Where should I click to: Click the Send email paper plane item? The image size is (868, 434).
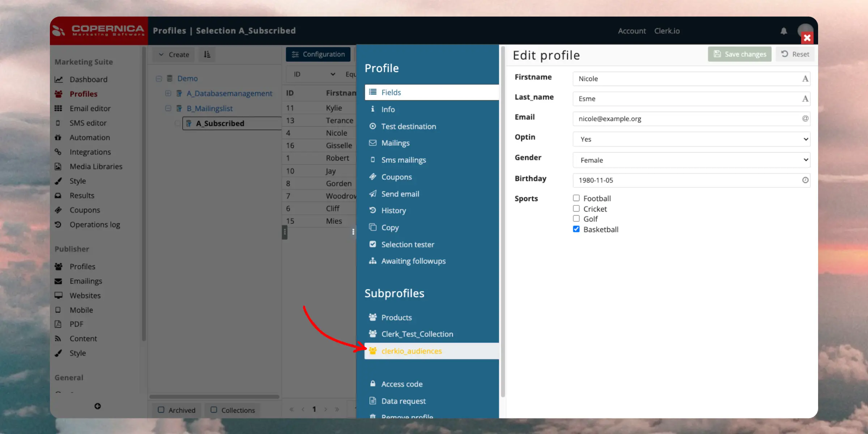click(400, 194)
